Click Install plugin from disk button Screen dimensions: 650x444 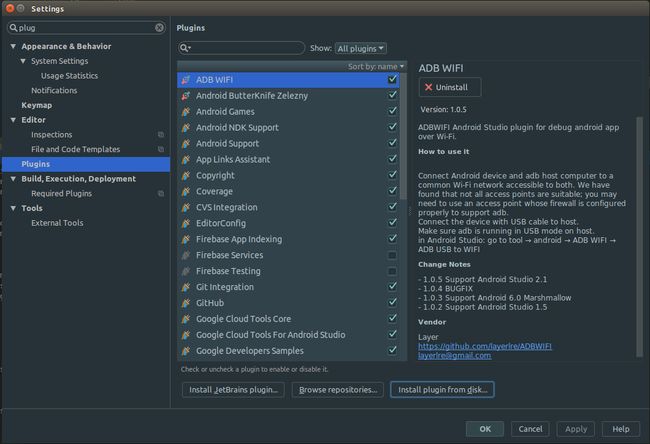442,390
